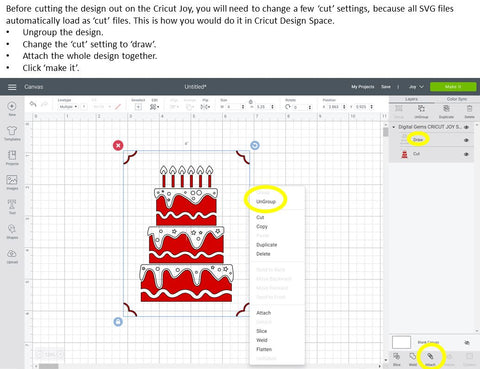
Task: Open the Templates t-shirt icon
Action: 12,130
